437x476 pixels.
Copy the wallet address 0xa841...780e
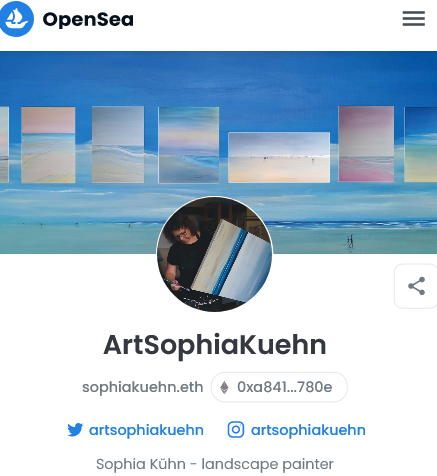(x=279, y=387)
